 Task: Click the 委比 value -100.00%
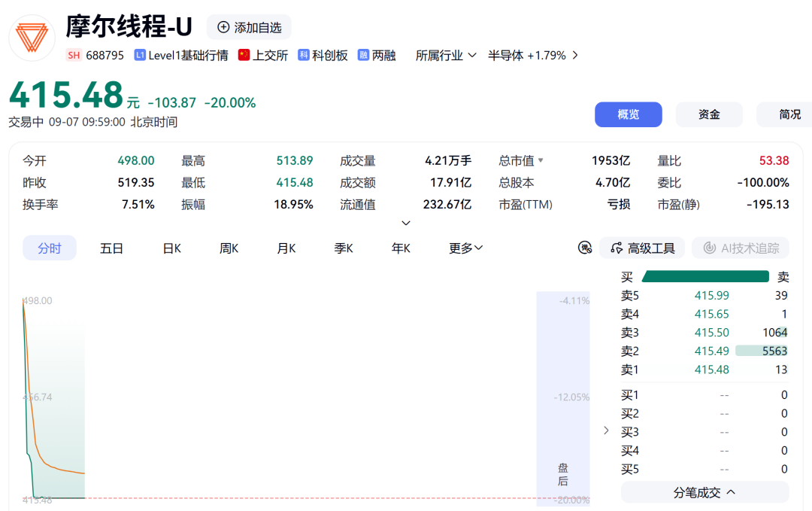[x=763, y=182]
